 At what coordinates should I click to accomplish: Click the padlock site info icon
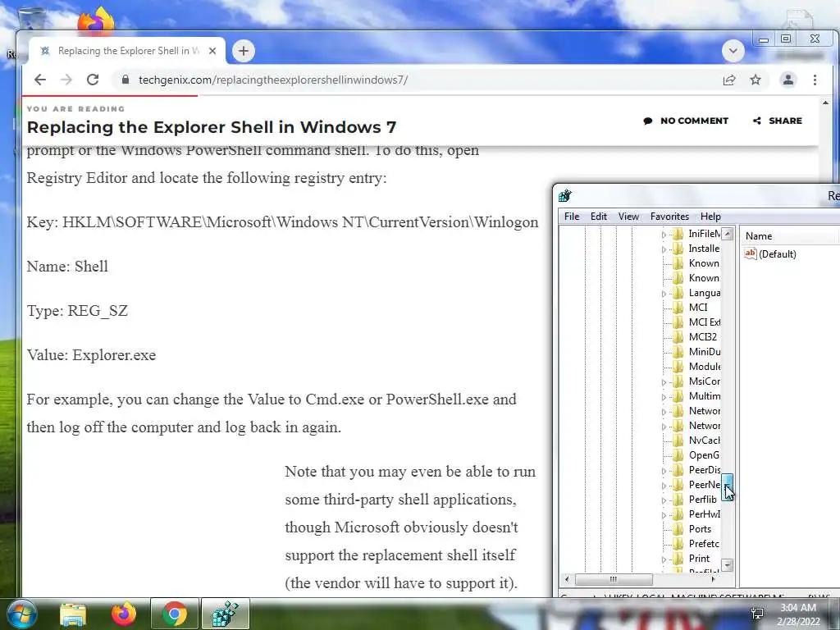click(x=126, y=80)
